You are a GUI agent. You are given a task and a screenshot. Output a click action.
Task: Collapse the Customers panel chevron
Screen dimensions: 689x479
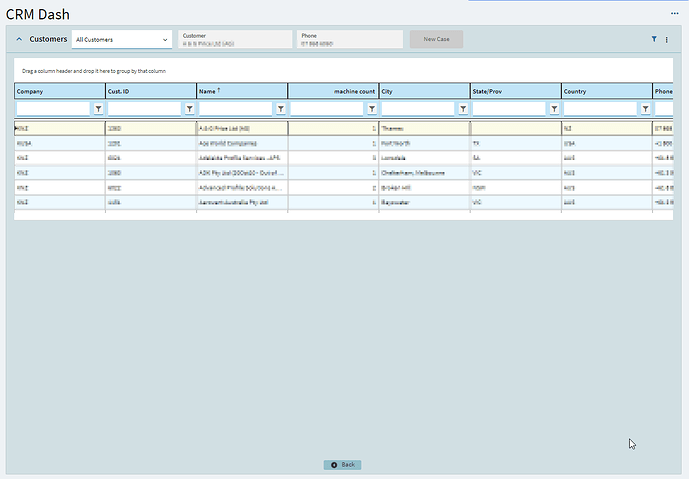(x=19, y=39)
